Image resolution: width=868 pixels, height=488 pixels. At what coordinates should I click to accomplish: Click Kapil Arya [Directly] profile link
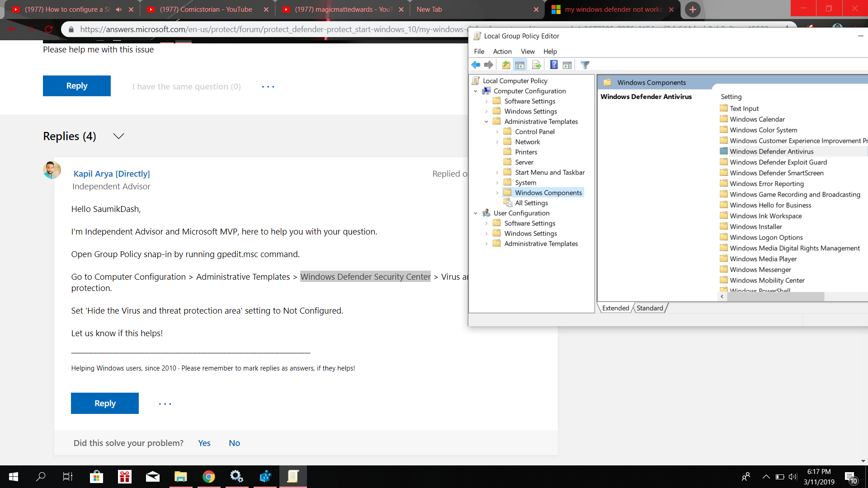(112, 174)
